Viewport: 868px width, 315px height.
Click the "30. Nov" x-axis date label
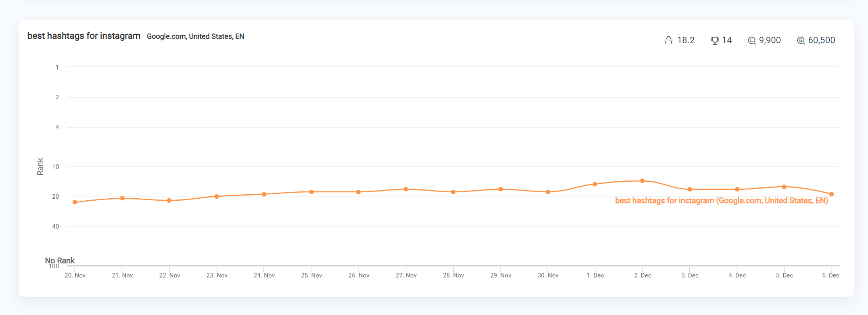click(548, 275)
